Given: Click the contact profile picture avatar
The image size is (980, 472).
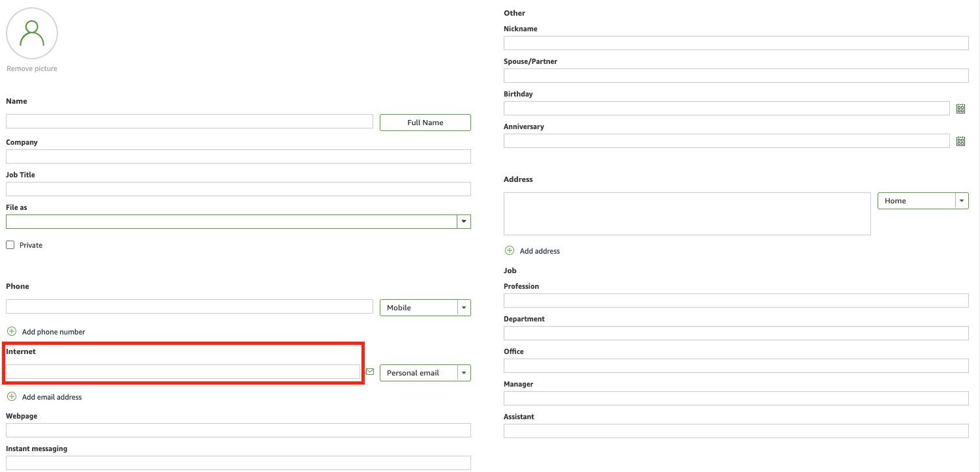Looking at the screenshot, I should pyautogui.click(x=32, y=33).
